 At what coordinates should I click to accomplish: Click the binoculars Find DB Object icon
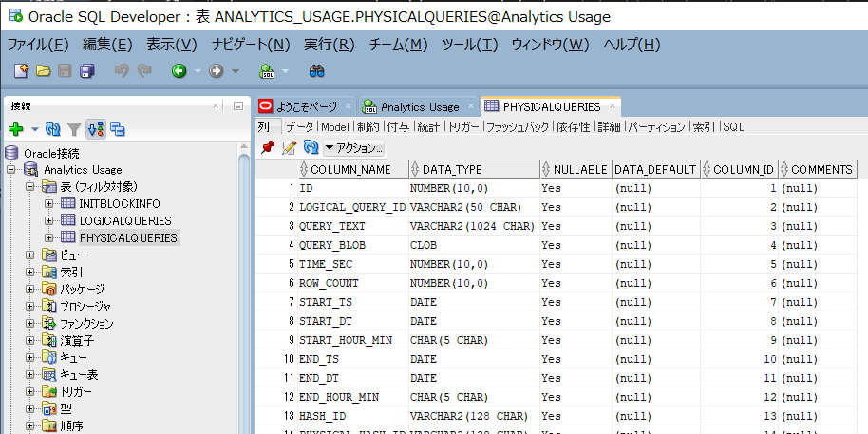316,71
